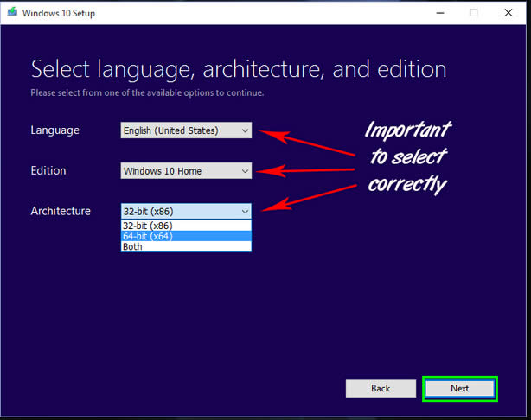Select the Both option in architecture list

[186, 246]
